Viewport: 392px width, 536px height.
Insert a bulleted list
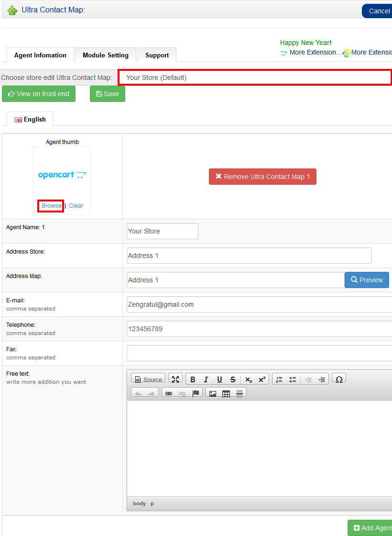pos(293,380)
